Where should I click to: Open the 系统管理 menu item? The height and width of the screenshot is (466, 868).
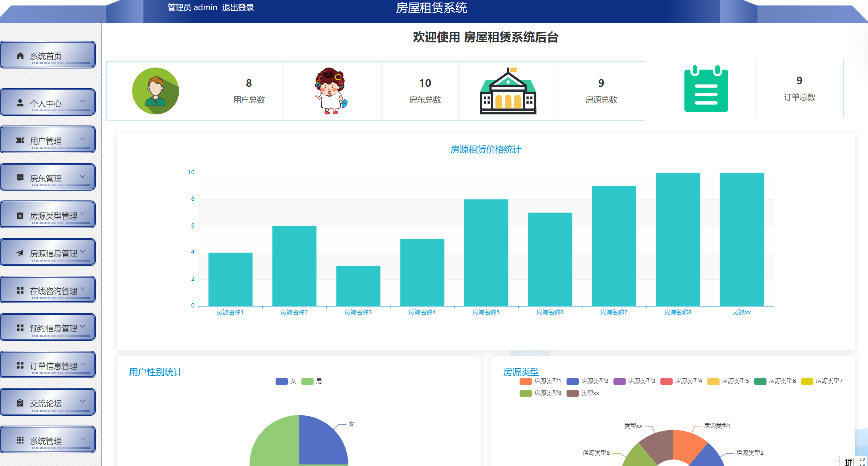click(x=48, y=439)
